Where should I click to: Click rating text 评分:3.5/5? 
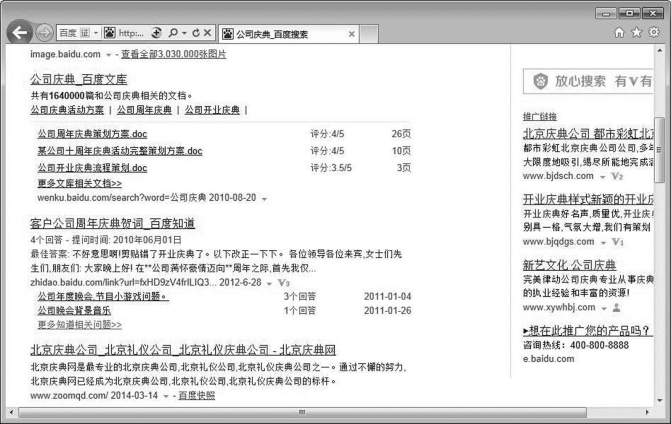(331, 168)
